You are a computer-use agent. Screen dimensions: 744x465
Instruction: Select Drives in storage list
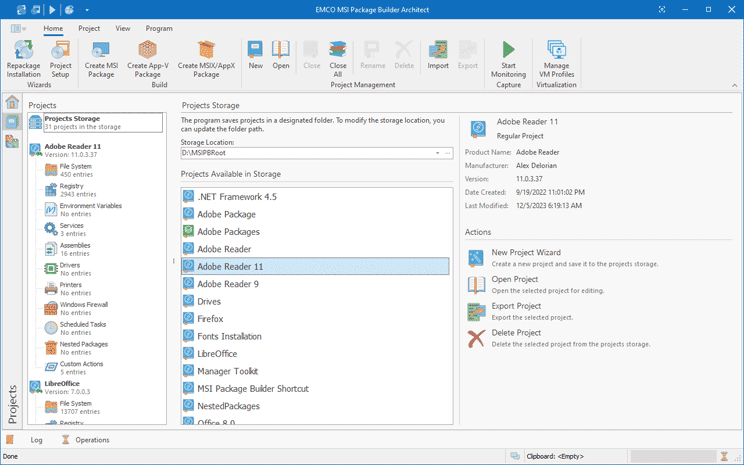point(316,301)
